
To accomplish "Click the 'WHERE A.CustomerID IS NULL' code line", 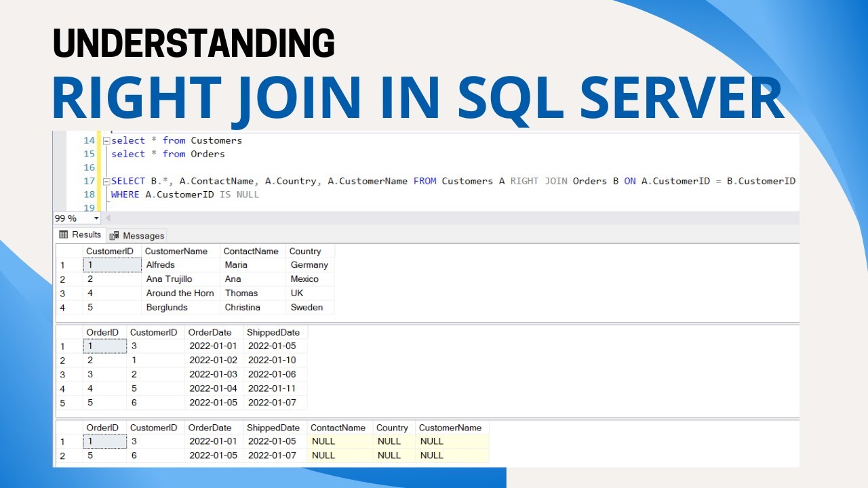I will (x=185, y=195).
